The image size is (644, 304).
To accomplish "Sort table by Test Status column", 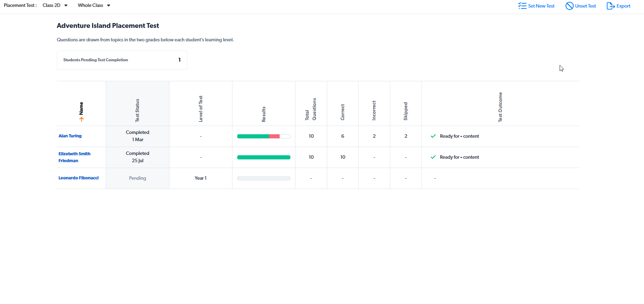I will coord(137,110).
